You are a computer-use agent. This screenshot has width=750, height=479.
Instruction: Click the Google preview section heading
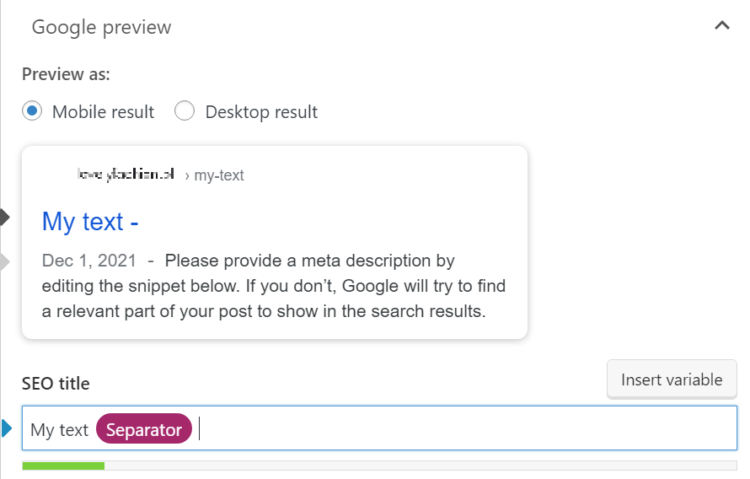101,27
